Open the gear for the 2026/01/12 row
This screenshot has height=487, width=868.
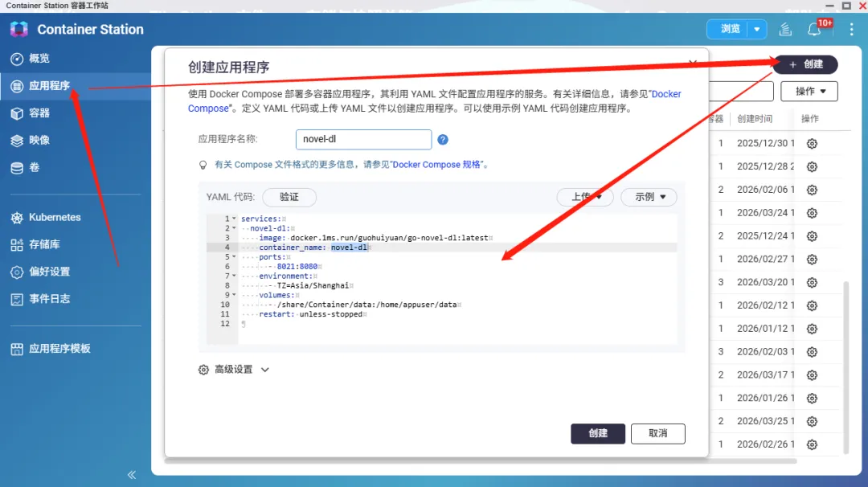pyautogui.click(x=812, y=329)
